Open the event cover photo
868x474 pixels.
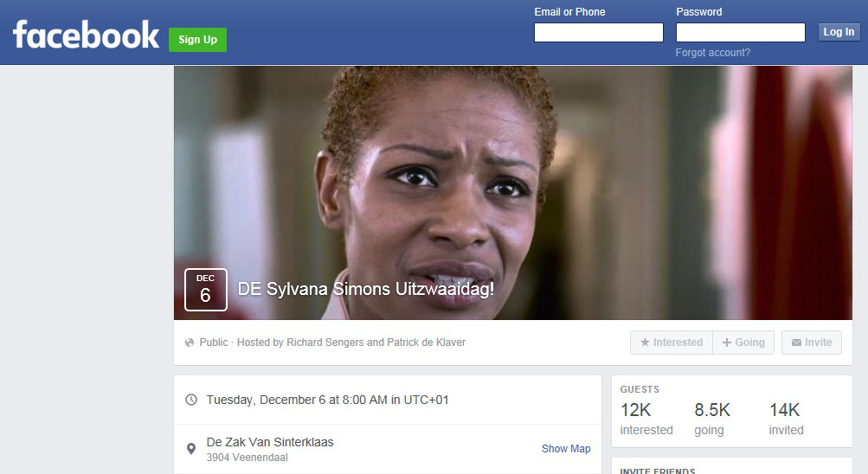[512, 193]
